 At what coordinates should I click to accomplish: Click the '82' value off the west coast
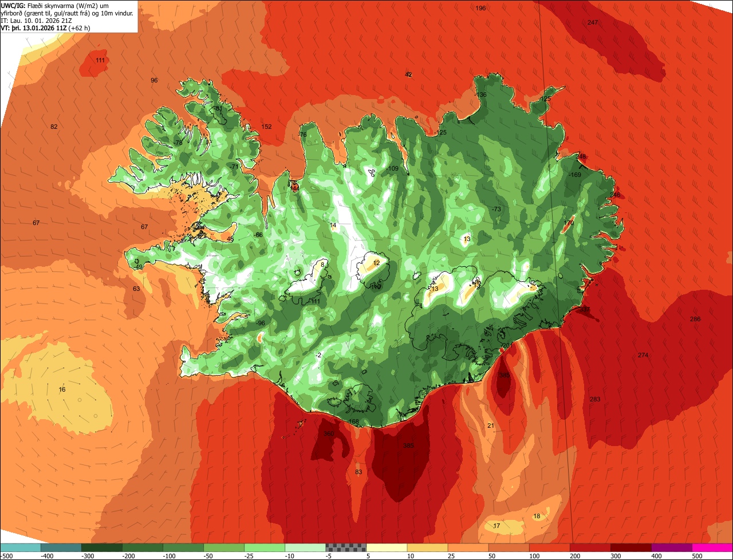(54, 127)
